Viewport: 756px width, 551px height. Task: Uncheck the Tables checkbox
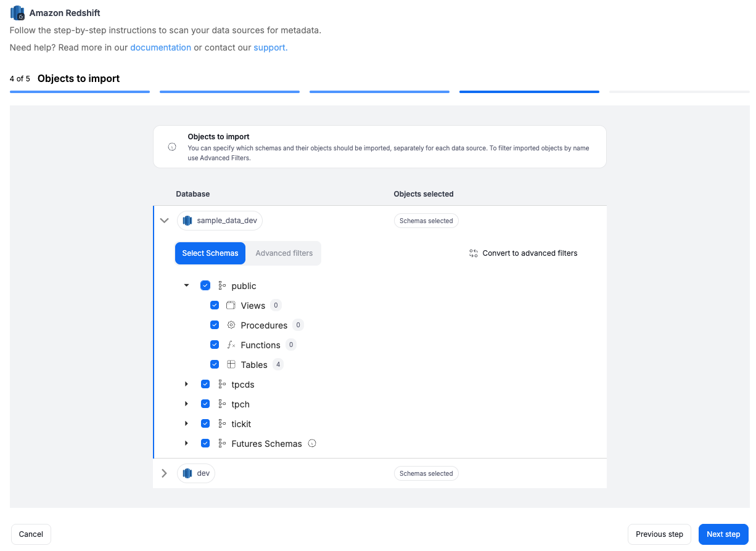215,364
